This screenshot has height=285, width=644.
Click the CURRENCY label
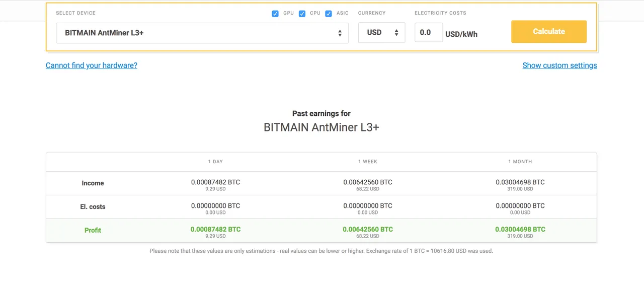point(372,13)
